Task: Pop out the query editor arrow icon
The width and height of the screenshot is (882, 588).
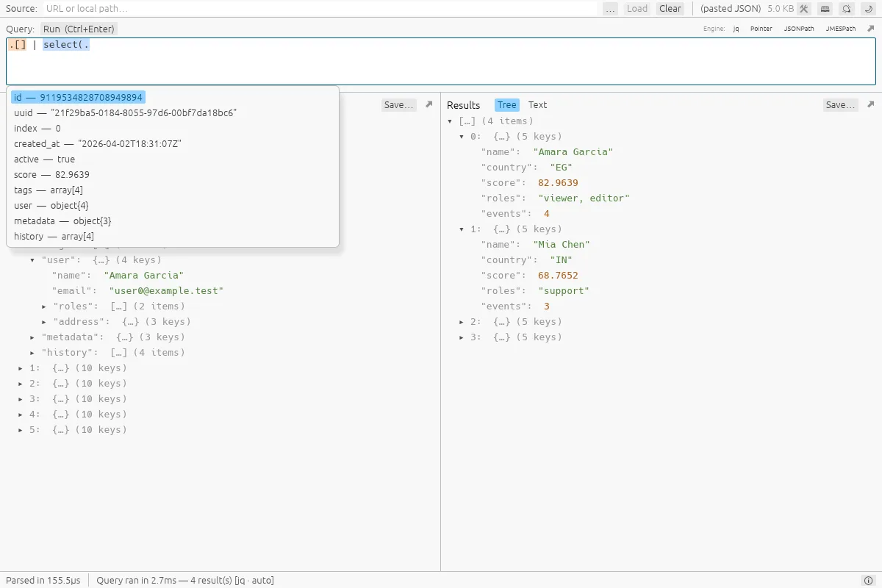Action: click(x=871, y=29)
